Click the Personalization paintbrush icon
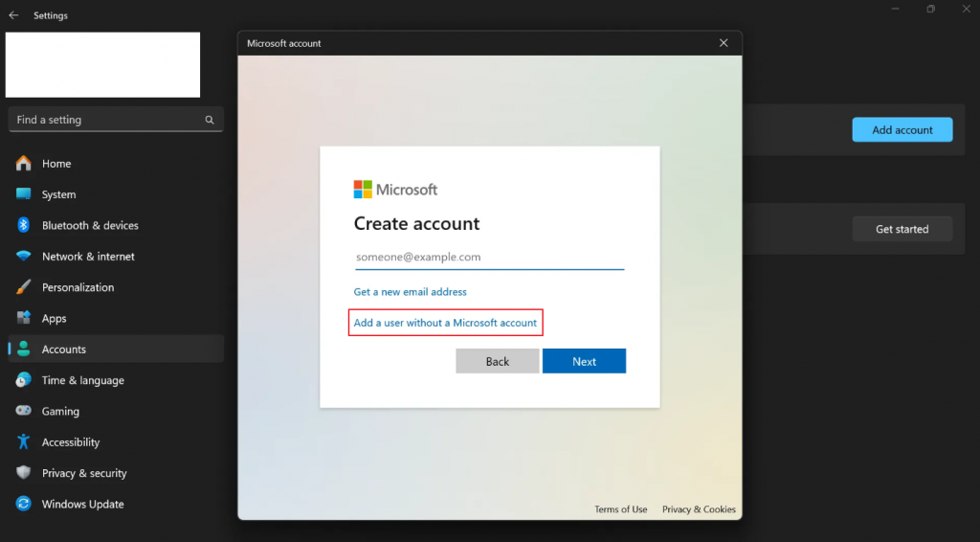 coord(24,287)
